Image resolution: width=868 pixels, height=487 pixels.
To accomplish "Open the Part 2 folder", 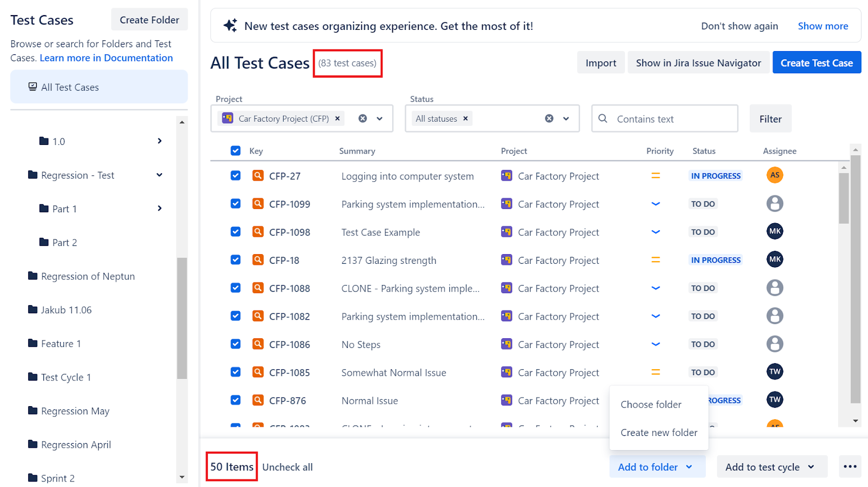I will click(65, 243).
